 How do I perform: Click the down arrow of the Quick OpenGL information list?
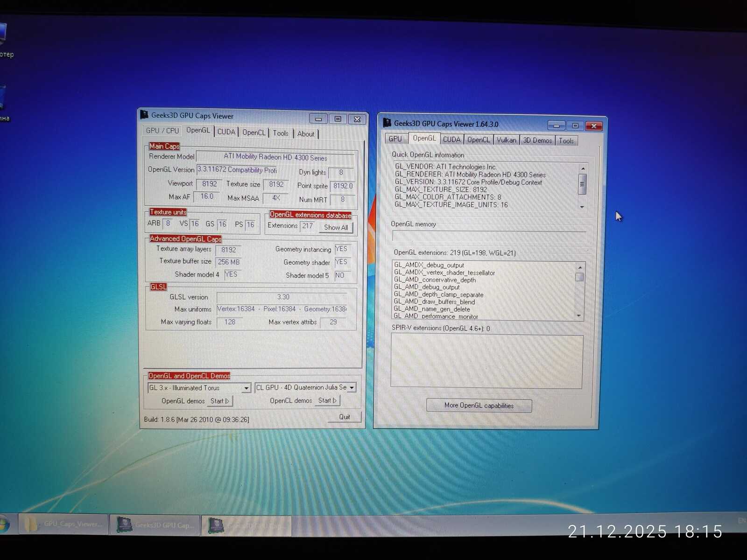coord(582,207)
